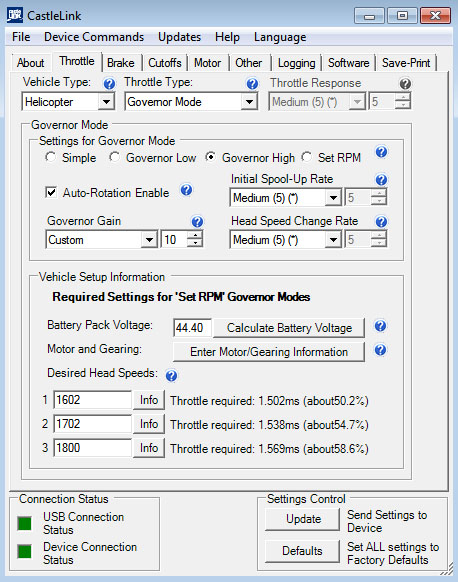458x582 pixels.
Task: Expand the disabled Throttle Response dropdown
Action: click(x=357, y=101)
